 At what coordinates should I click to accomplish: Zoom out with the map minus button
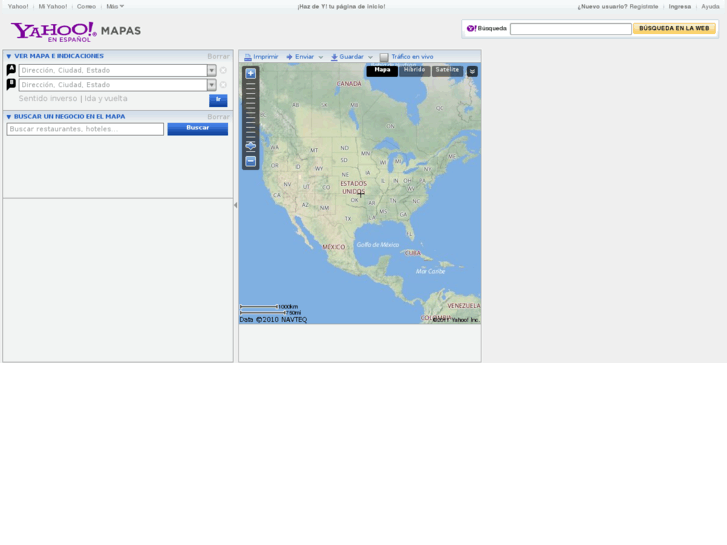click(251, 161)
